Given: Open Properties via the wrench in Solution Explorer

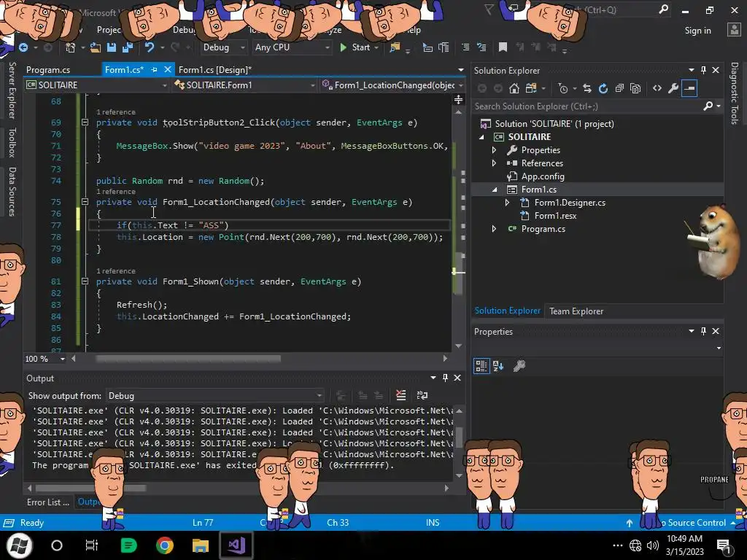Looking at the screenshot, I should [x=673, y=88].
